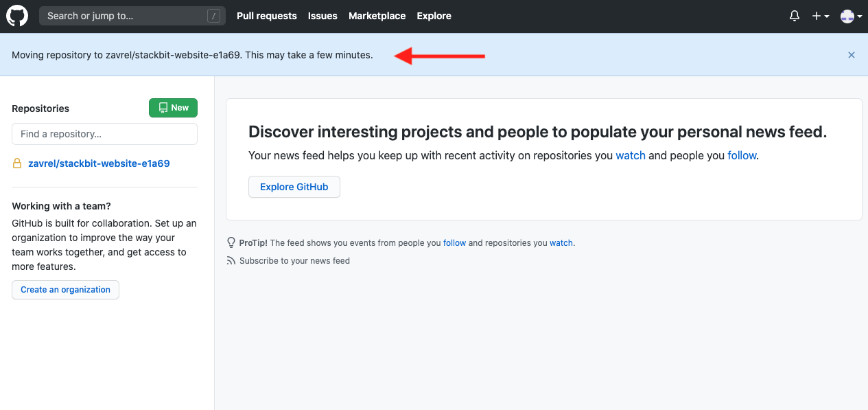The width and height of the screenshot is (868, 410).
Task: Follow the 'follow' link in news feed description
Action: pyautogui.click(x=742, y=155)
